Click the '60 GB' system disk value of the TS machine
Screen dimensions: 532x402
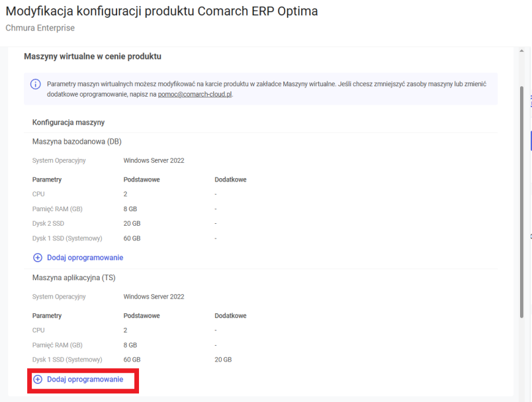(132, 360)
